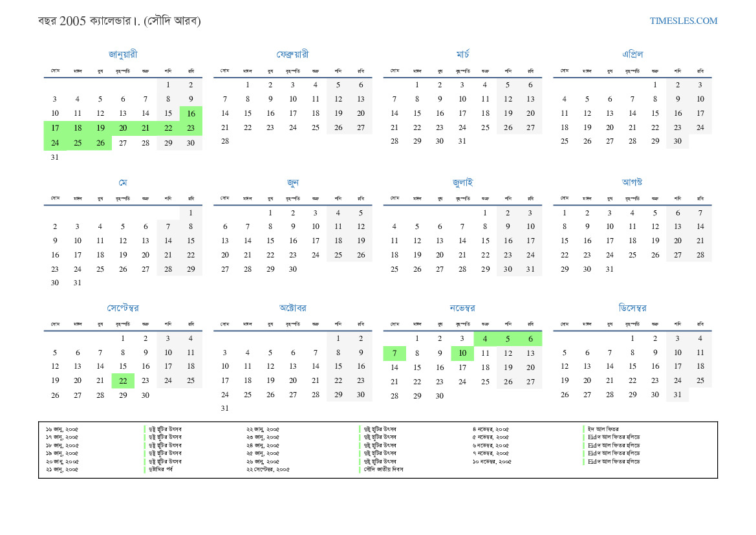
Task: Click highlighted November 10 cell
Action: coord(462,353)
